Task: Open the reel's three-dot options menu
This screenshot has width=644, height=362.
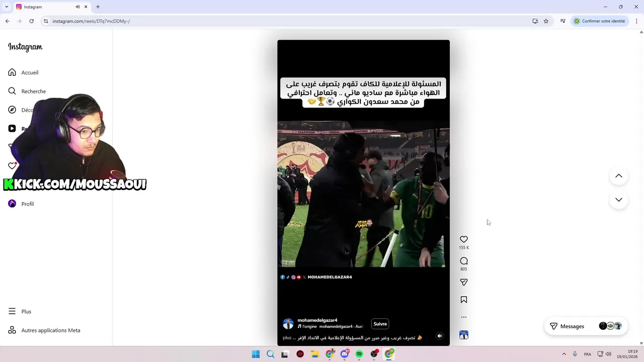Action: (464, 317)
